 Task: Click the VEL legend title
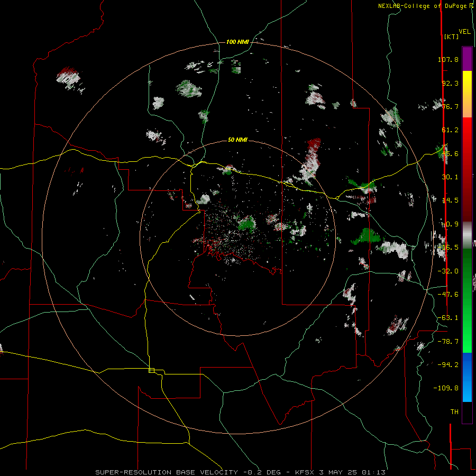[x=464, y=32]
